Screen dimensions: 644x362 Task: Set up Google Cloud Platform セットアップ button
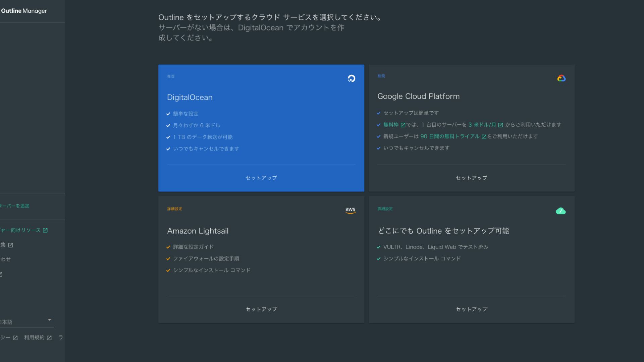(x=471, y=178)
